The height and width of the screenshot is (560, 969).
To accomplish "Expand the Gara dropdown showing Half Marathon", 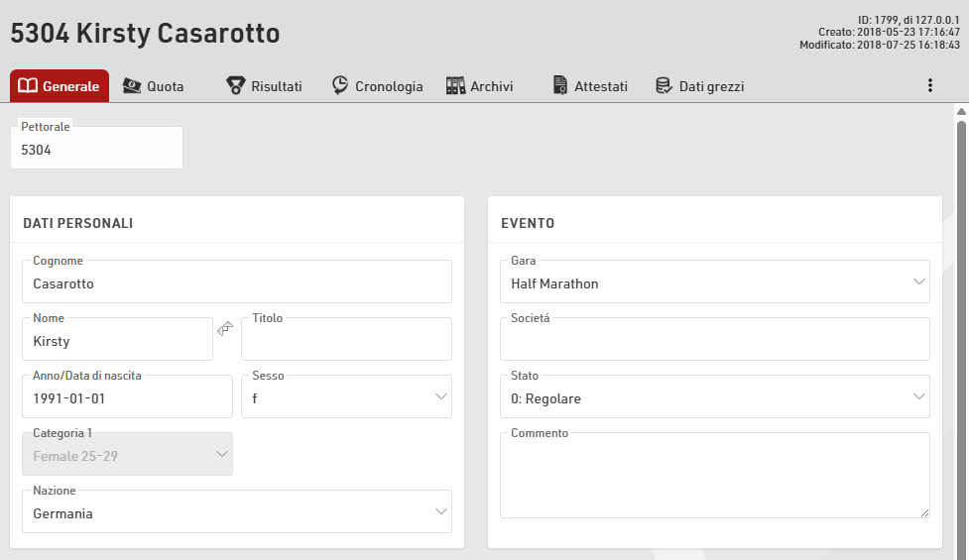I will coord(714,282).
